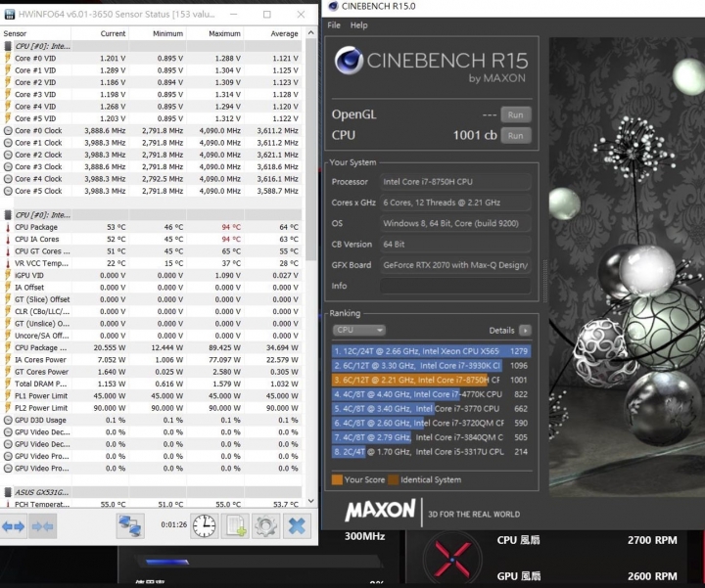Select the PL2 Power Limit row
The width and height of the screenshot is (705, 588).
pos(151,408)
